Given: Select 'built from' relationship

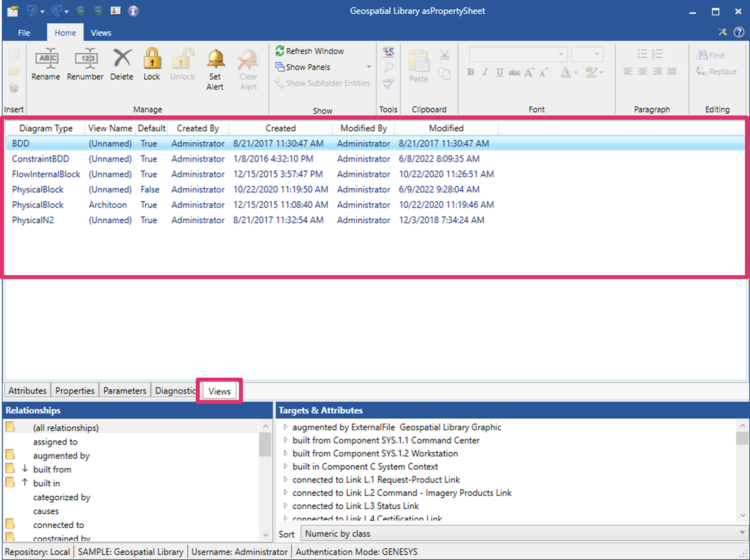Looking at the screenshot, I should pyautogui.click(x=52, y=469).
